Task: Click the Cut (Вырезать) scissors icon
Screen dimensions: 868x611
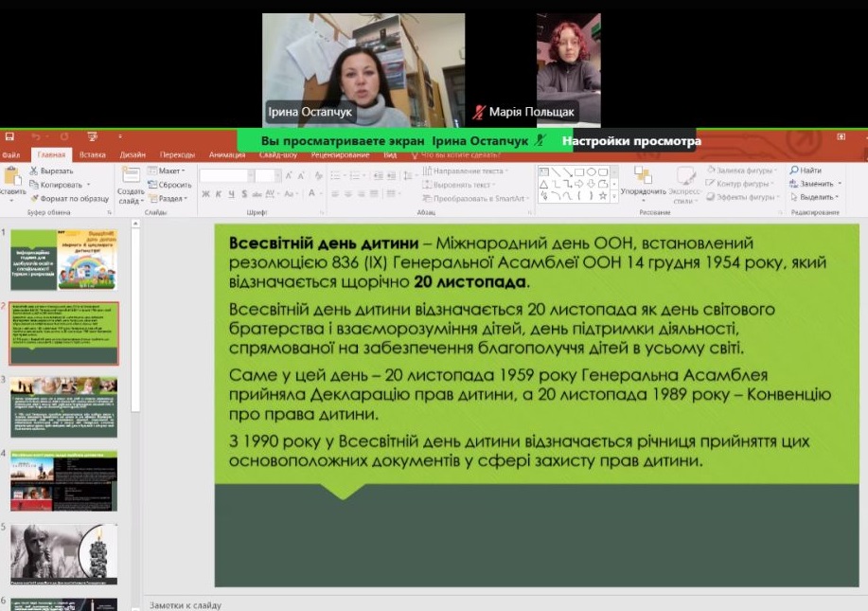Action: [34, 171]
